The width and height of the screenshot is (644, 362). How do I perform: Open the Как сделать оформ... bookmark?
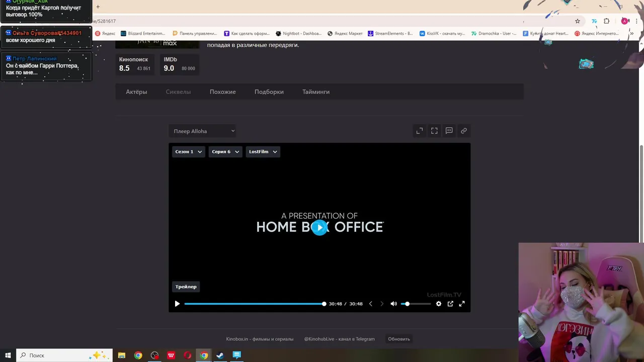[x=247, y=34]
